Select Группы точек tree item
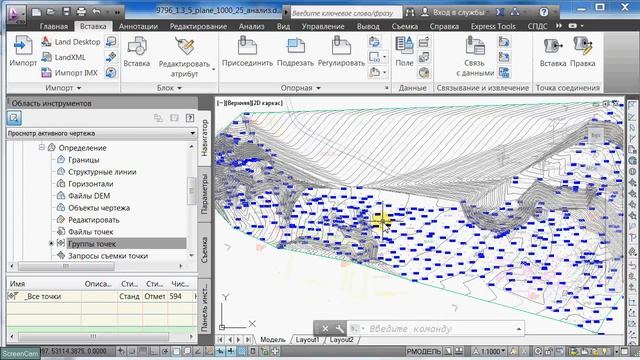 [92, 244]
